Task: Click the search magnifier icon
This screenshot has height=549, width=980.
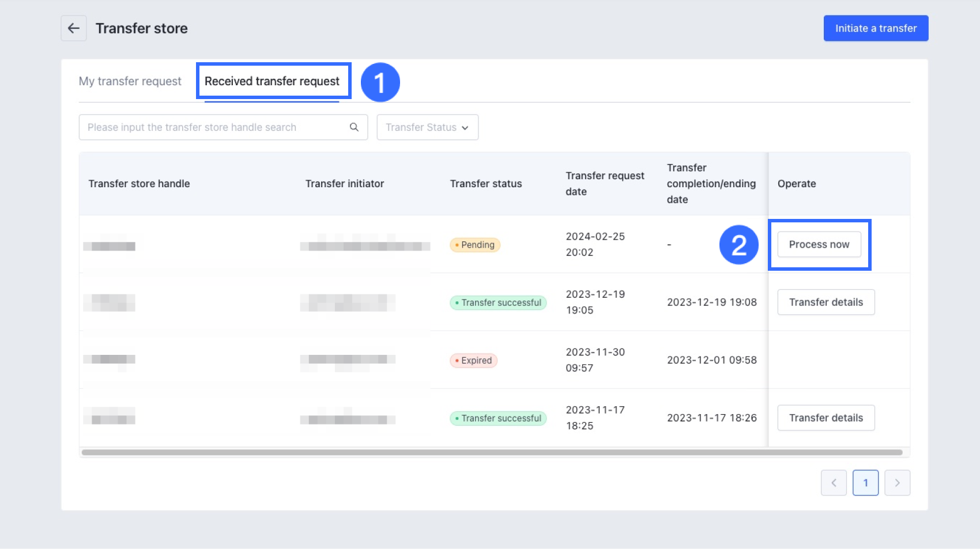Action: pyautogui.click(x=354, y=127)
